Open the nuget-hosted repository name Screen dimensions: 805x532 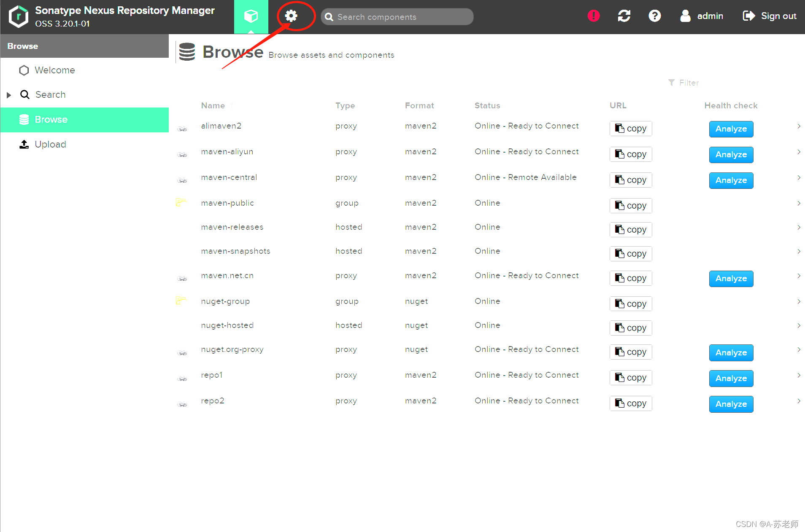click(x=227, y=325)
